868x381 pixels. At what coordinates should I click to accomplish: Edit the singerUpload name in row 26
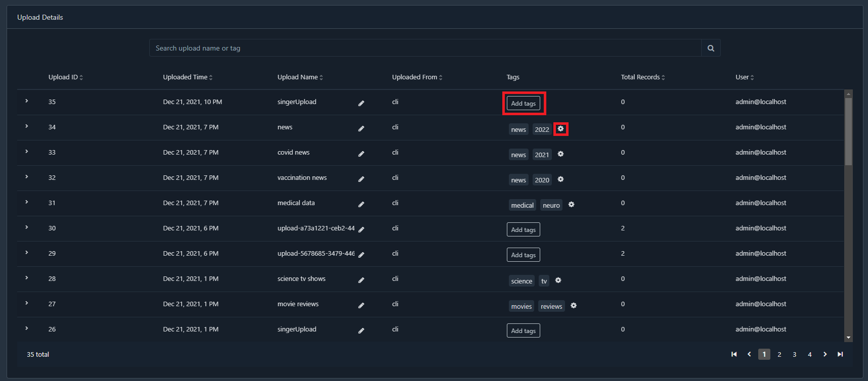click(361, 330)
